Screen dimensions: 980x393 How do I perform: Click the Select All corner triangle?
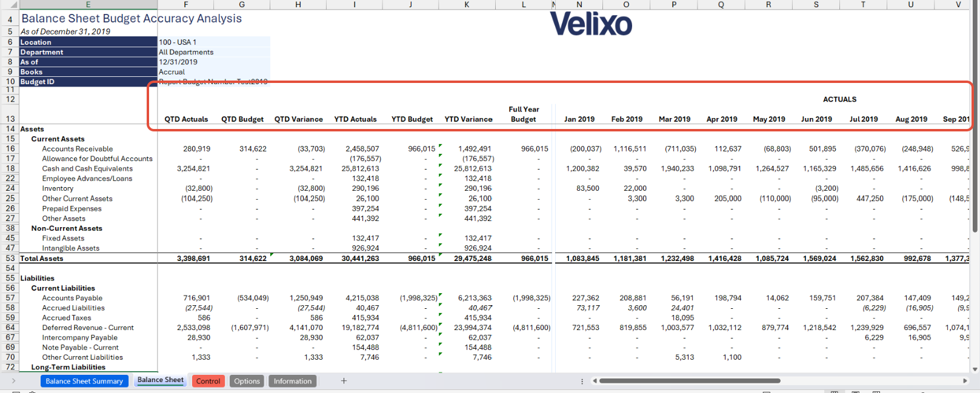click(x=14, y=5)
